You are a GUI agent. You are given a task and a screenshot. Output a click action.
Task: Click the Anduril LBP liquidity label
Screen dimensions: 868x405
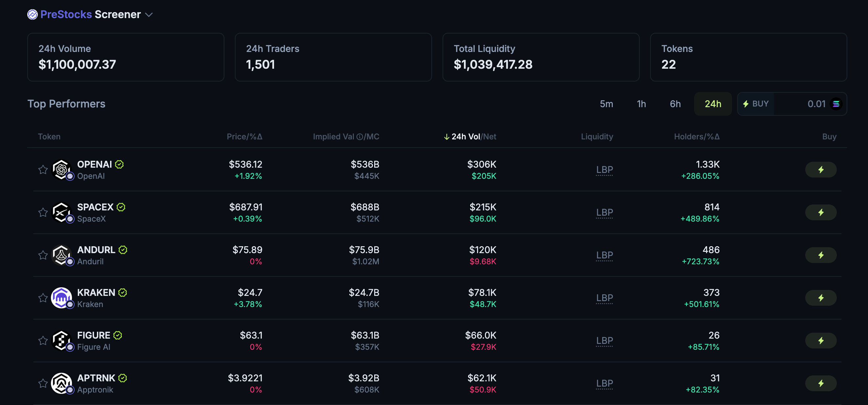click(x=604, y=255)
